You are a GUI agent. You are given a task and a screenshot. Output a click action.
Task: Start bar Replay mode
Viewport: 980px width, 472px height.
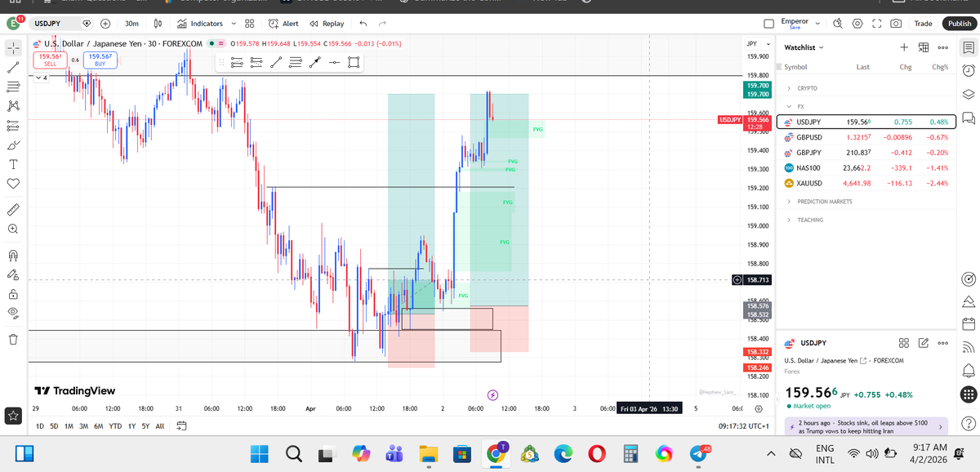coord(327,24)
